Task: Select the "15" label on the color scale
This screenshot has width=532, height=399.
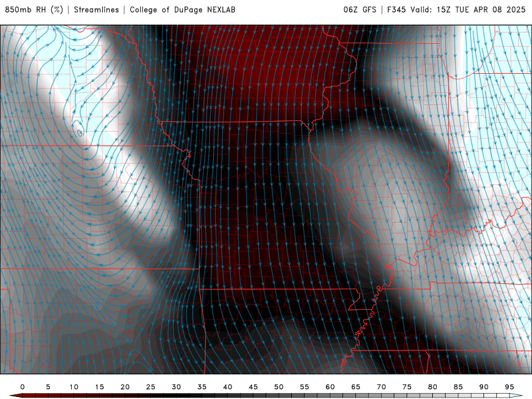Action: (x=99, y=387)
